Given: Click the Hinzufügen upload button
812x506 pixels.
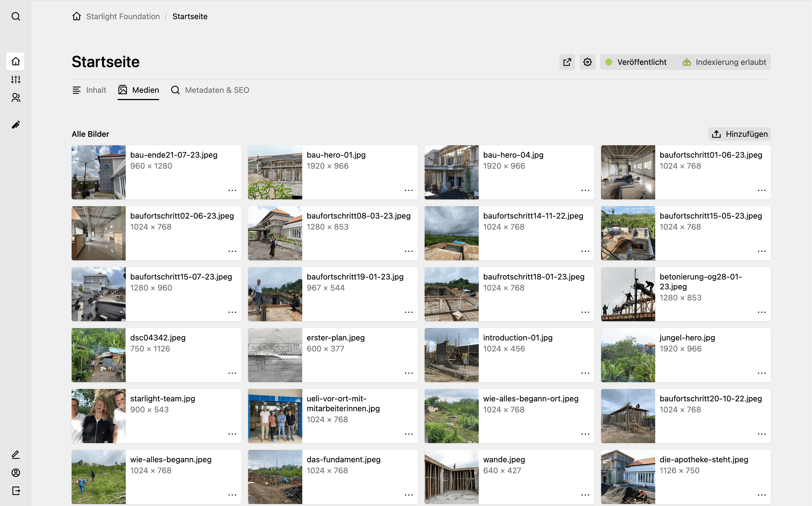Looking at the screenshot, I should coord(740,134).
